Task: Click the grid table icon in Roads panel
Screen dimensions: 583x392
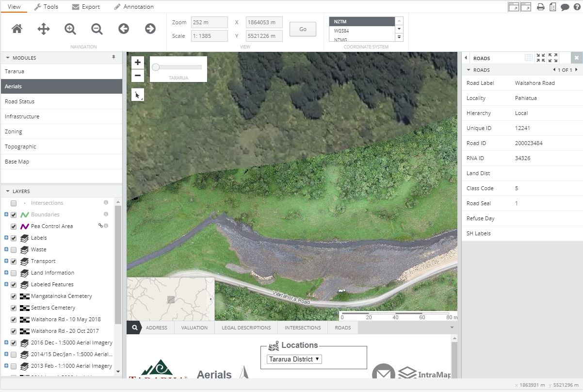Action: [529, 58]
